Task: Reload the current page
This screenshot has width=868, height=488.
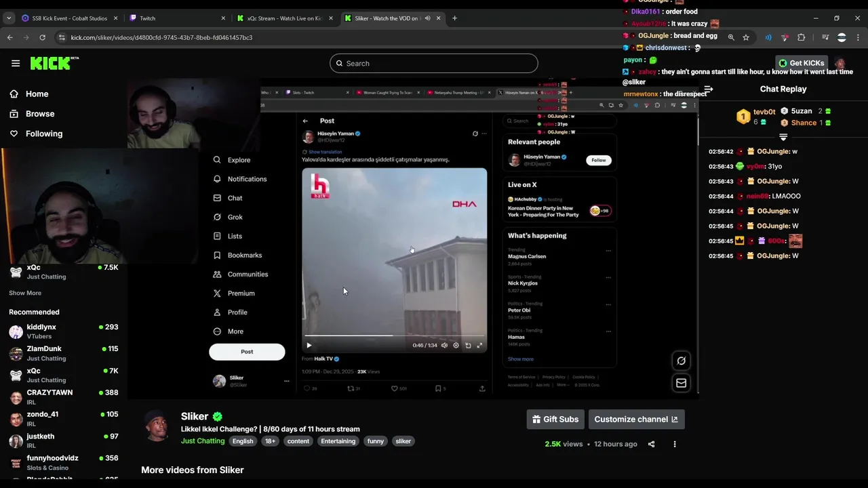Action: pyautogui.click(x=42, y=37)
